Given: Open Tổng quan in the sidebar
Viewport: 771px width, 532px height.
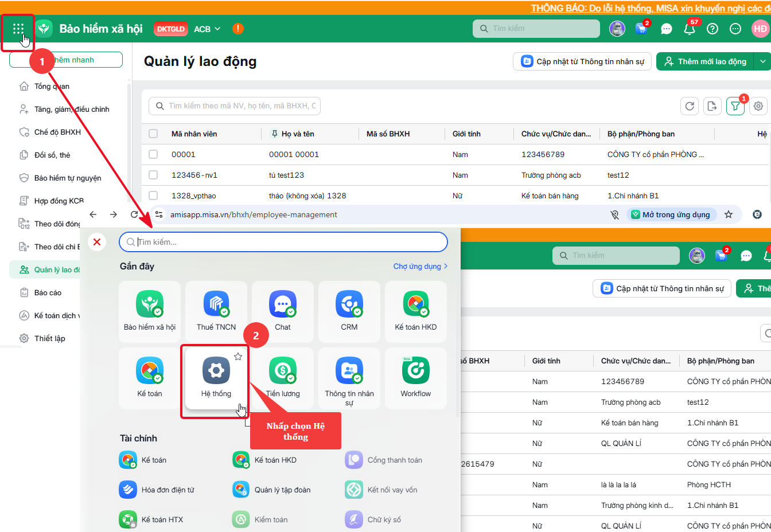Looking at the screenshot, I should coord(52,86).
